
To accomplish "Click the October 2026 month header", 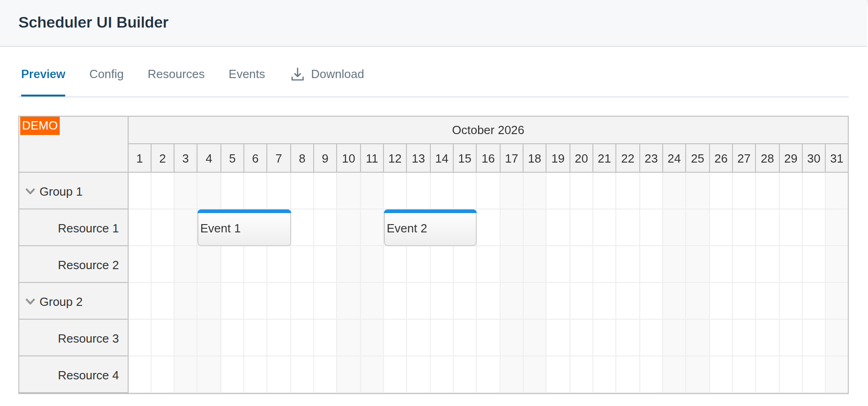I will (x=488, y=130).
